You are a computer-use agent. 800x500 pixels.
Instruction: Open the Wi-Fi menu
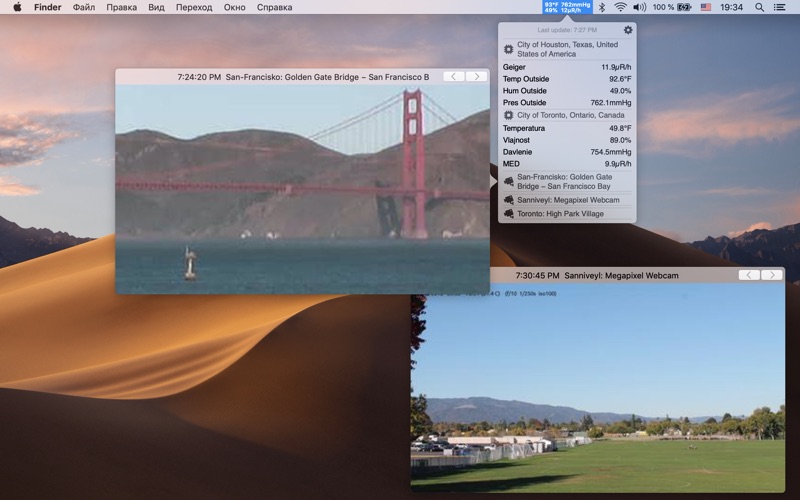pos(620,7)
